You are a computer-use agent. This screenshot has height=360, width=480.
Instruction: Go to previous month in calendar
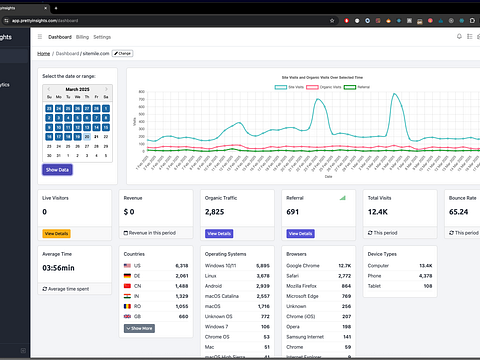click(49, 89)
